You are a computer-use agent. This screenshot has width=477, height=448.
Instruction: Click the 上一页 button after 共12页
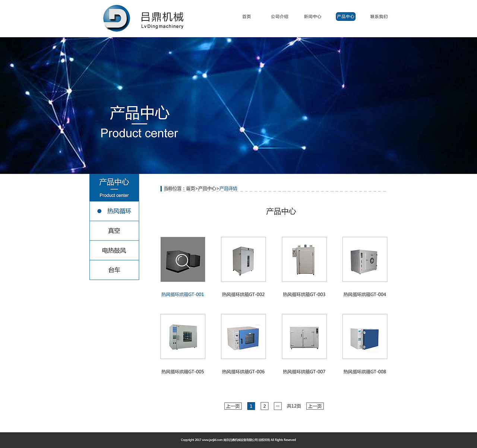point(315,406)
